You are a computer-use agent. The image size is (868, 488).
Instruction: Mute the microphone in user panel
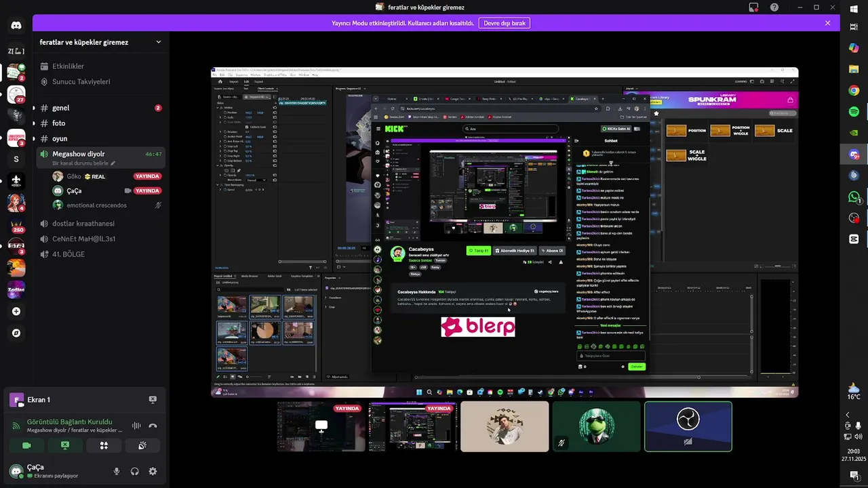point(117,471)
